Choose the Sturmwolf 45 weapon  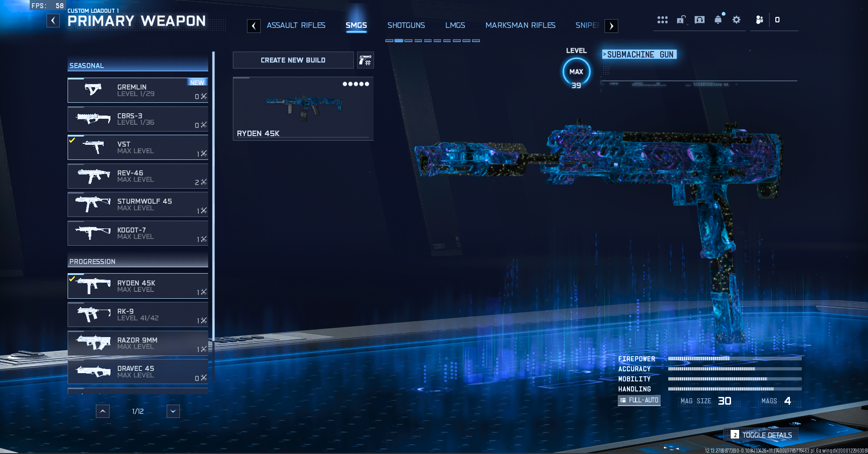(x=138, y=205)
